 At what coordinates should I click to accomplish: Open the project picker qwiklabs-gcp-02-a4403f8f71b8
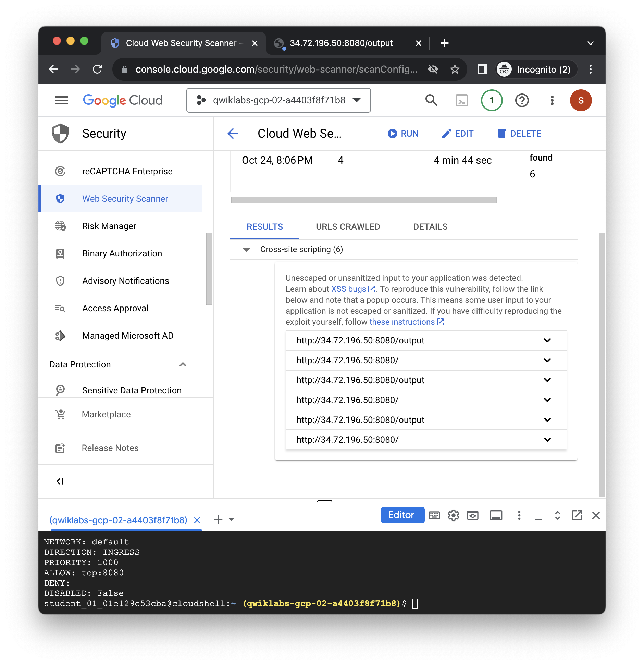[278, 100]
